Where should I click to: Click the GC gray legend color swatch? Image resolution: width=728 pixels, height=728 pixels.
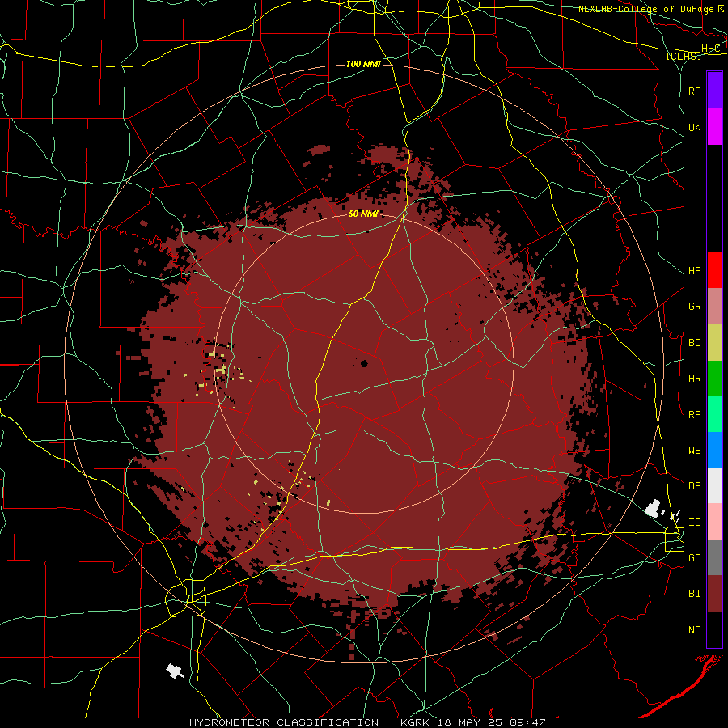click(x=714, y=557)
